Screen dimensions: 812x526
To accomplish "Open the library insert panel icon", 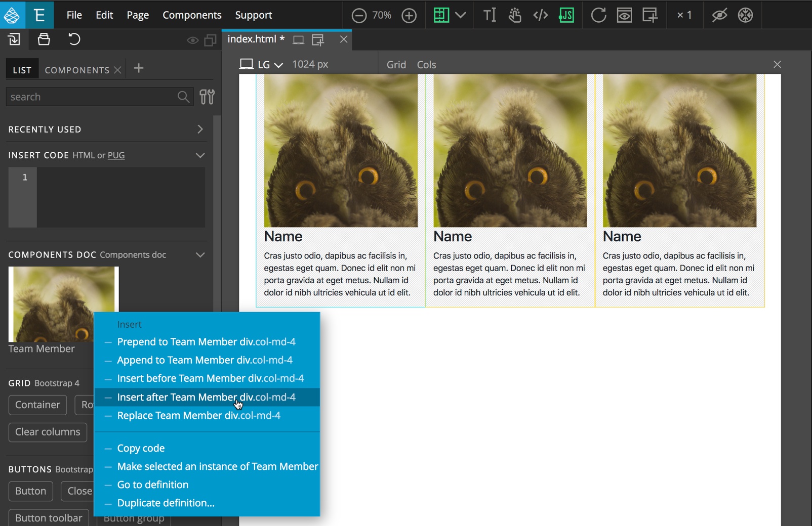I will (14, 39).
